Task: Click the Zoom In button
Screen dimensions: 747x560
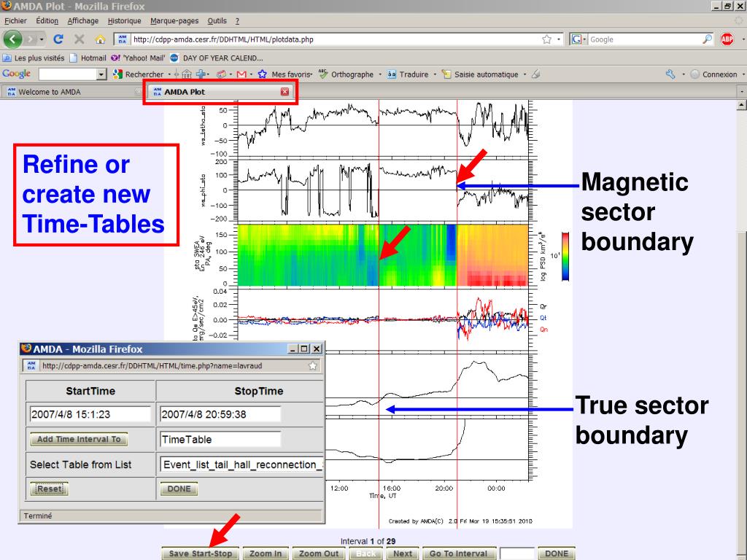Action: tap(266, 553)
